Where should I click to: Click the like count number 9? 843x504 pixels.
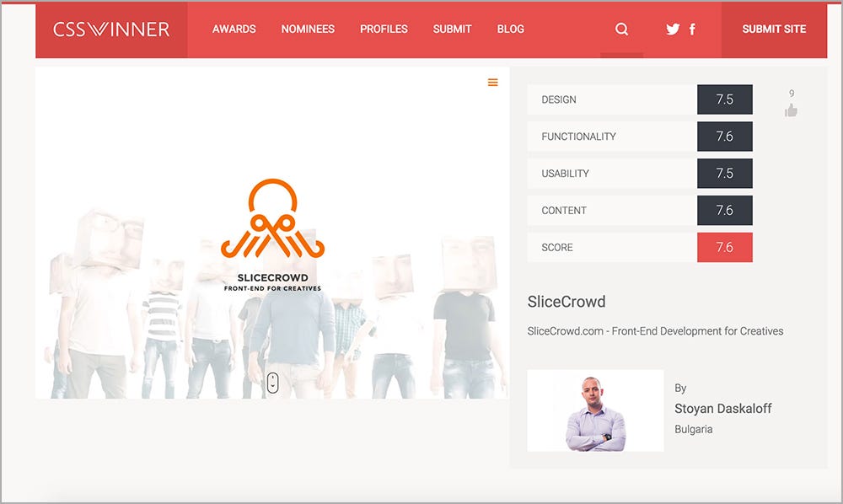(x=792, y=94)
